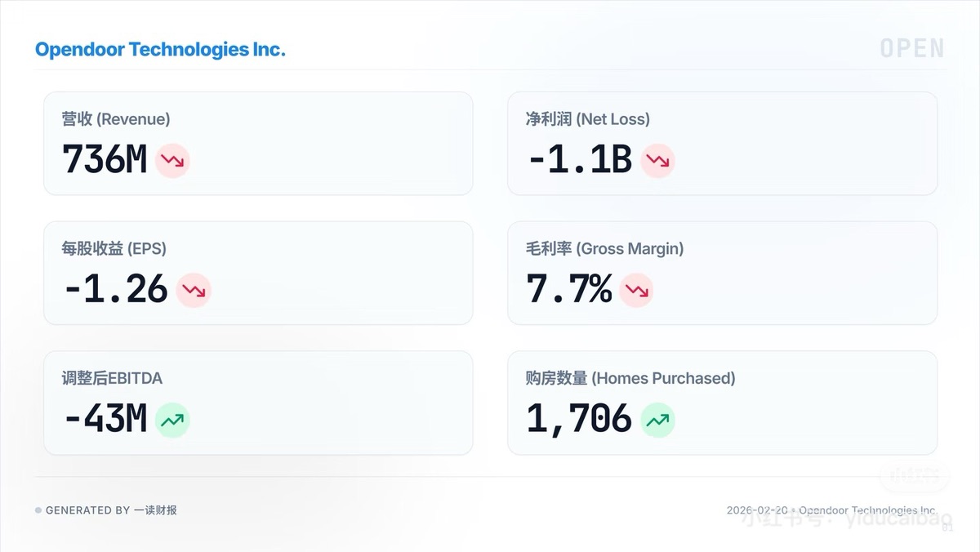Select the 购房数量 (Homes Purchased) label

(x=630, y=379)
